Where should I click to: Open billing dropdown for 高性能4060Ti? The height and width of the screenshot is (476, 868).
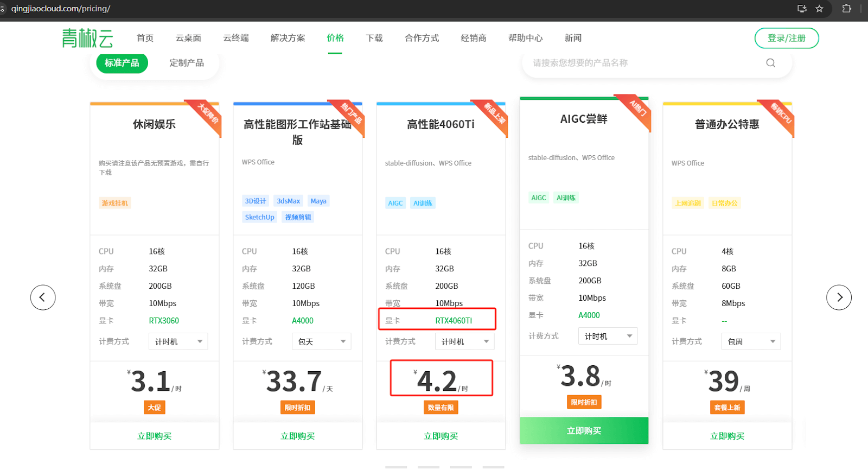pyautogui.click(x=465, y=341)
